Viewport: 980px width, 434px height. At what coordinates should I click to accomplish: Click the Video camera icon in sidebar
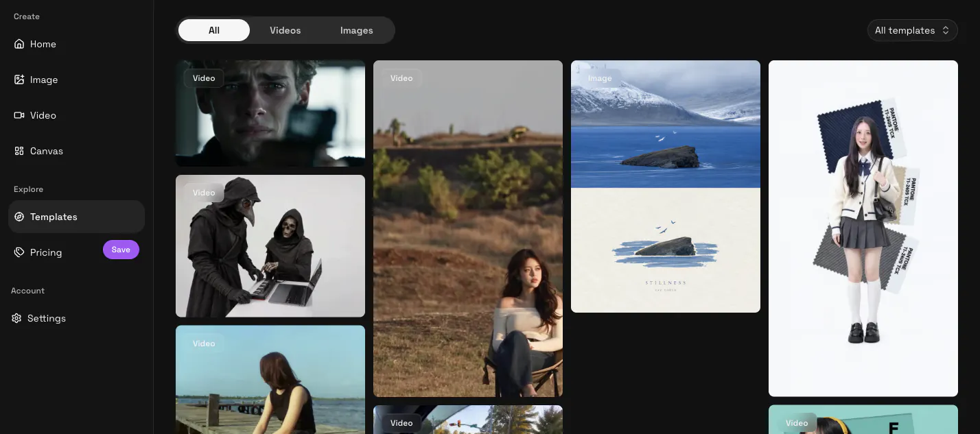[x=19, y=115]
